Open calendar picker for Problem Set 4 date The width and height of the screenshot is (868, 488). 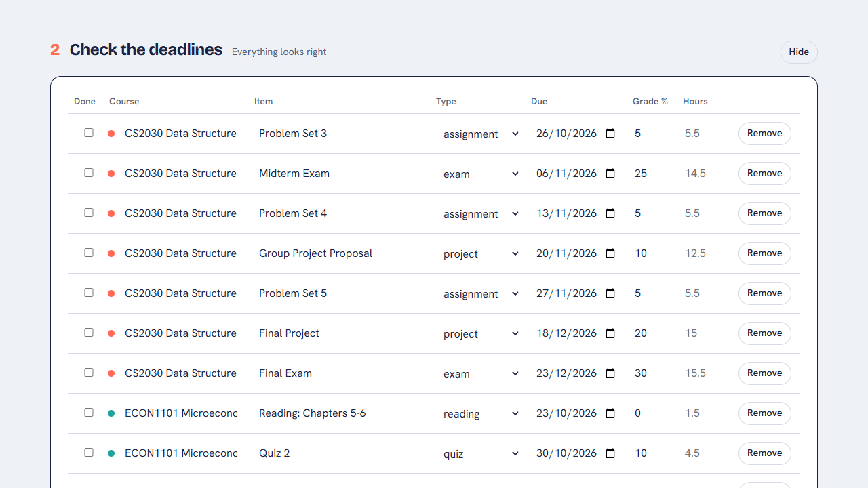[x=610, y=213]
